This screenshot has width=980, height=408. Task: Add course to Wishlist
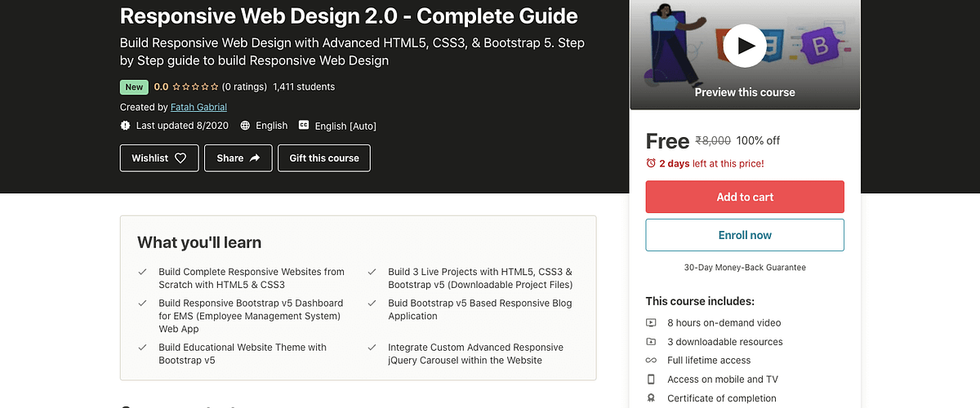(x=159, y=158)
